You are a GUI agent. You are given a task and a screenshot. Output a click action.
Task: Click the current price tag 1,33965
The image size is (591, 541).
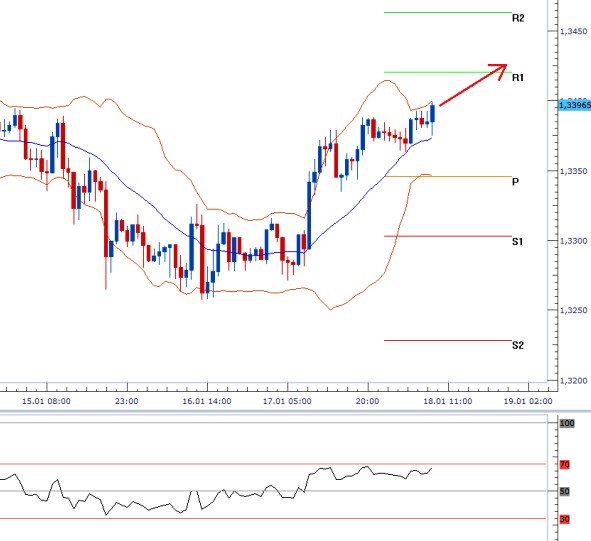coord(574,105)
